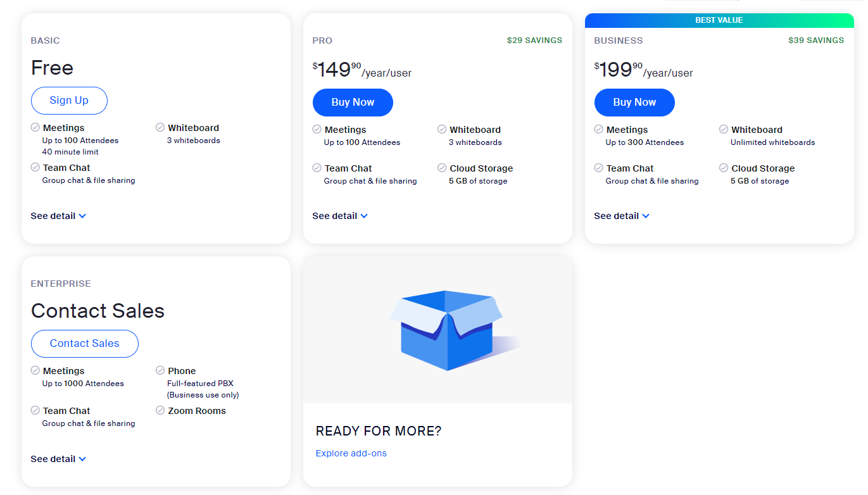Click the Meetings checkmark in Enterprise plan

pos(35,370)
